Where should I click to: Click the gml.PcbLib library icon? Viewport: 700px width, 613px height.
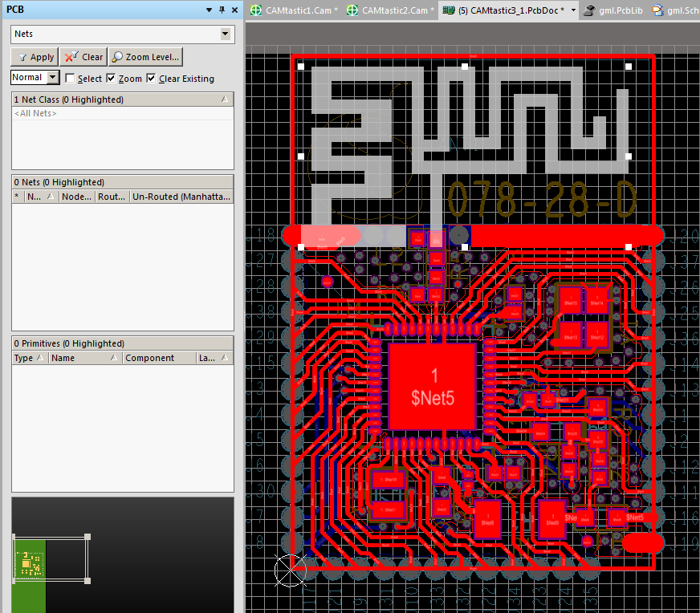589,10
